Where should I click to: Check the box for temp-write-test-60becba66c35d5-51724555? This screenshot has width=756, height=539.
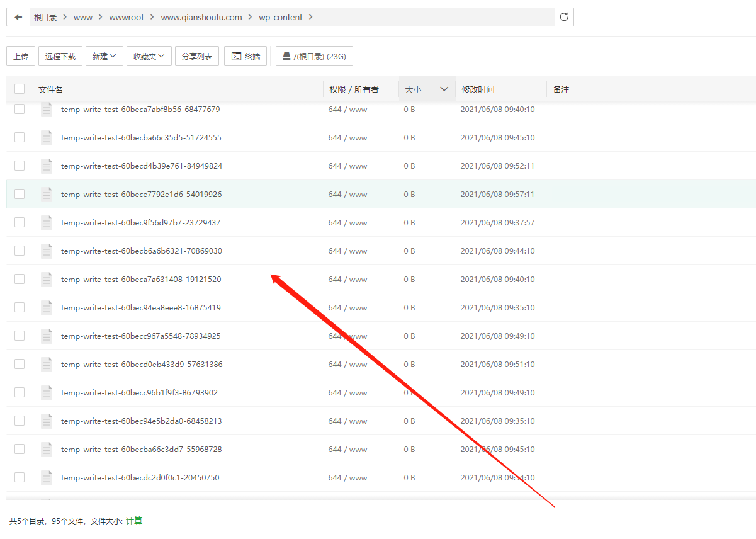pyautogui.click(x=20, y=137)
